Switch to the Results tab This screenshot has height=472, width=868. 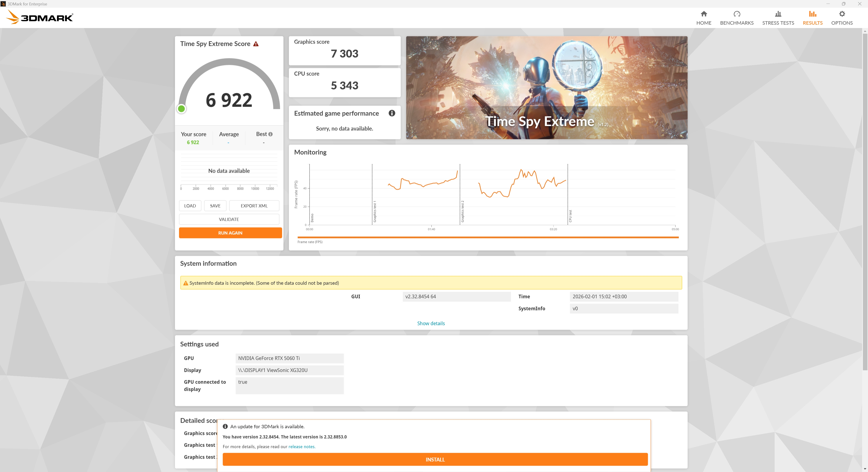point(812,17)
